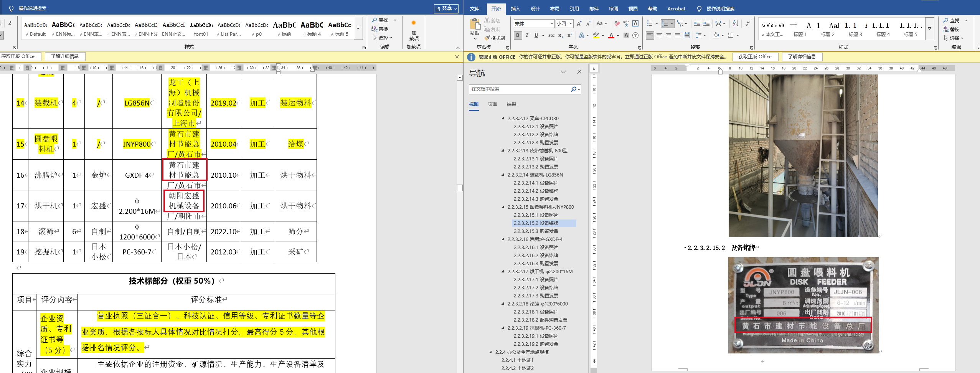Click the Clear Formatting eraser icon
Screen dimensions: 980x373
point(617,24)
